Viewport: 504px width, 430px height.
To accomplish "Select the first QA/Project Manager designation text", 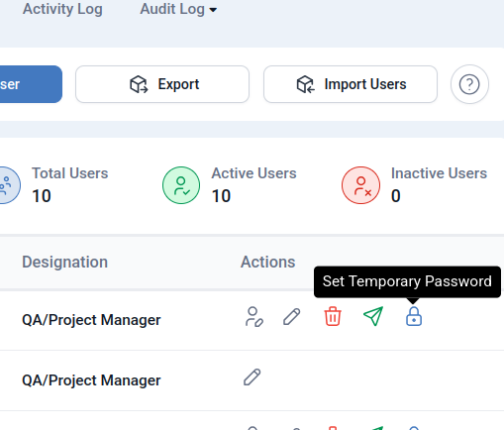I will tap(91, 320).
